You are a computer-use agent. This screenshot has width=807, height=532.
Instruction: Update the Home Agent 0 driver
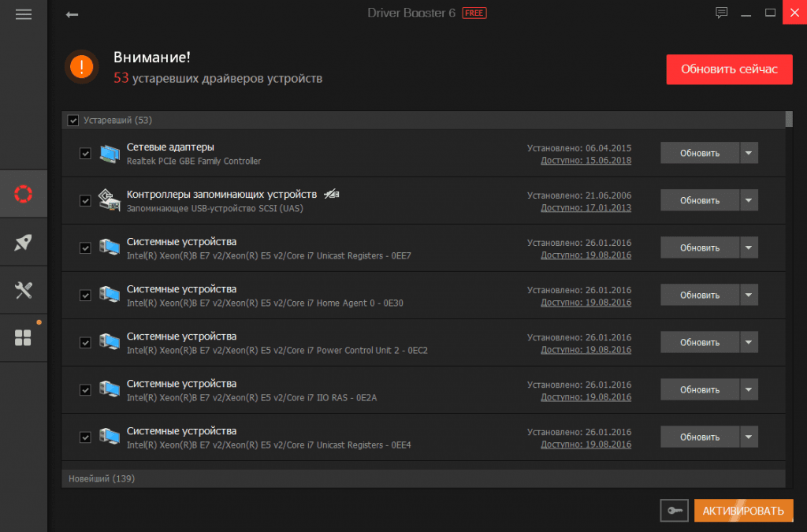[700, 296]
